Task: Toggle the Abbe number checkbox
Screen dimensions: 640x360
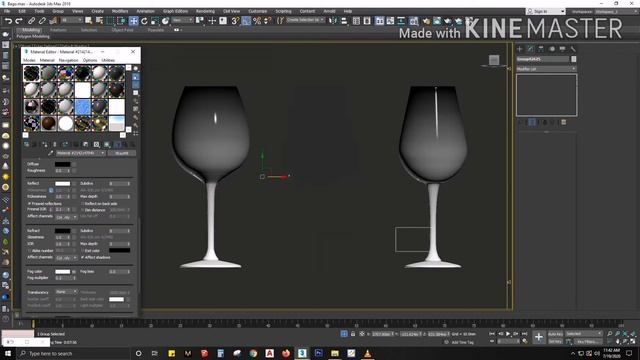Action: coord(29,251)
